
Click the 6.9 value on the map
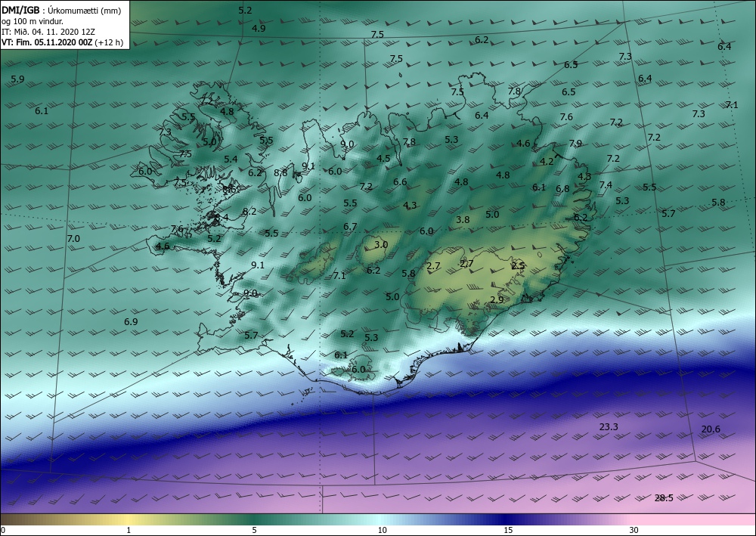pos(131,321)
